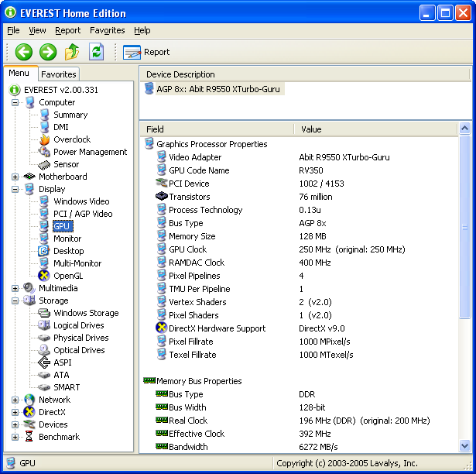This screenshot has height=474, width=476.
Task: Select the Summary entry under Computer
Action: click(x=70, y=115)
